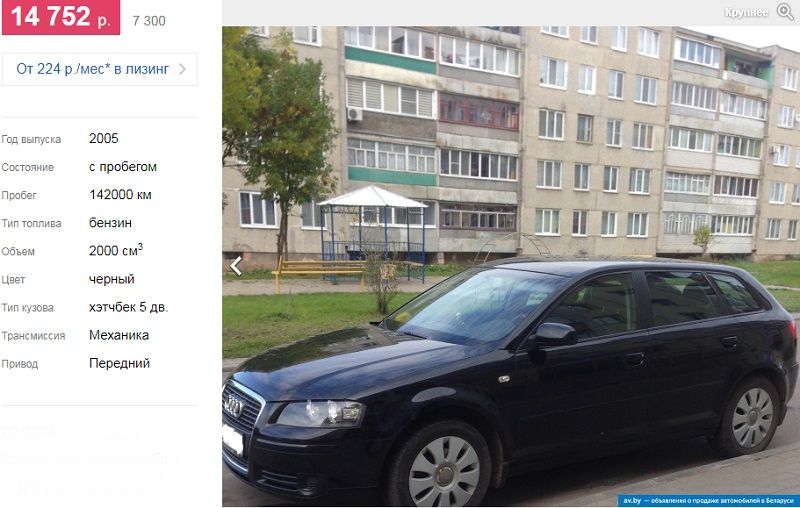Click the av.by watermark on the photo
Viewport: 800px width, 508px height.
point(708,500)
